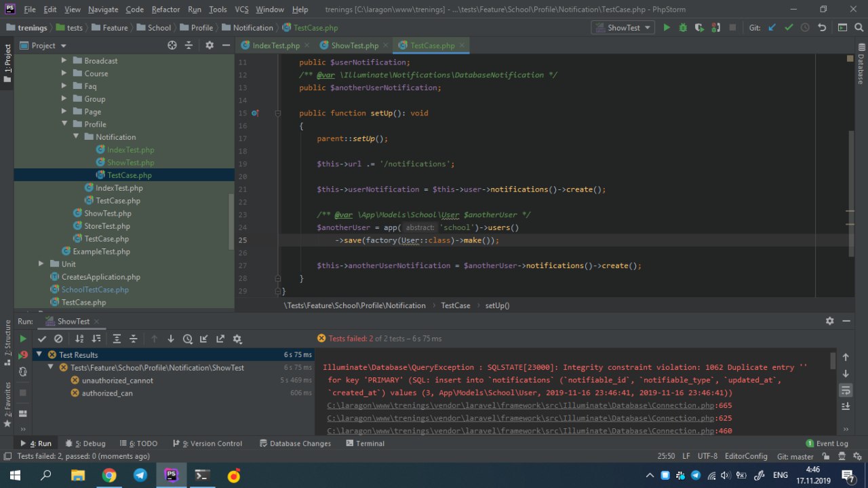Start listening for PHP debug connections
The width and height of the screenshot is (868, 488).
[715, 28]
